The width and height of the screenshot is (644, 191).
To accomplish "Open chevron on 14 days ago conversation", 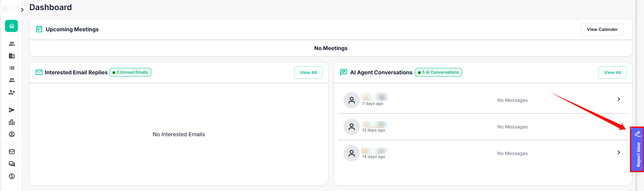I will point(618,152).
